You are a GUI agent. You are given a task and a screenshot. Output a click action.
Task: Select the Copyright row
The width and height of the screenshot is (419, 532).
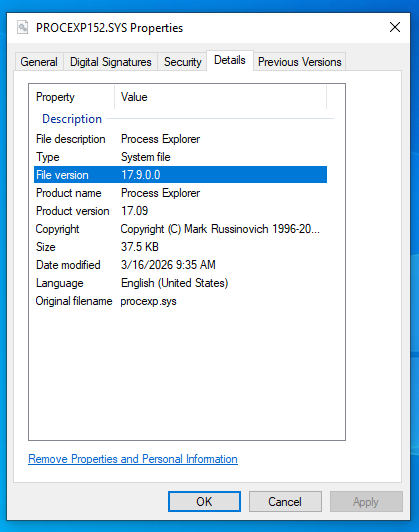[x=180, y=229]
